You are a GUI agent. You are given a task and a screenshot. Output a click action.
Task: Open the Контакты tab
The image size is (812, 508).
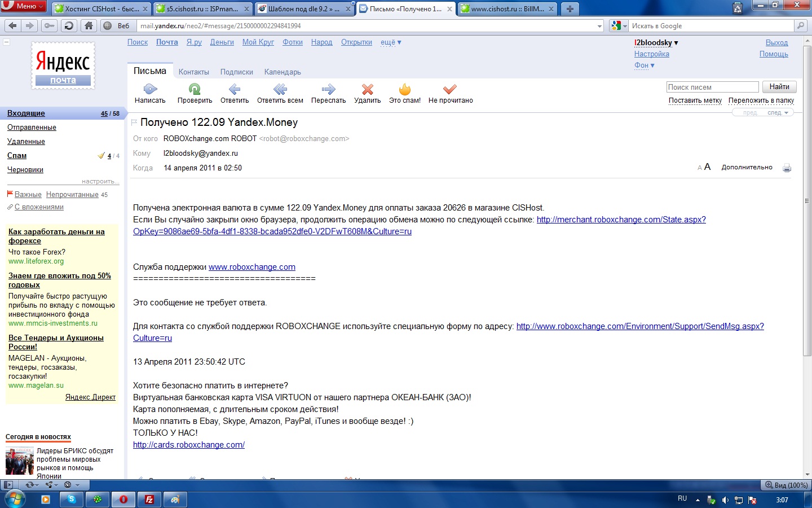pos(194,72)
